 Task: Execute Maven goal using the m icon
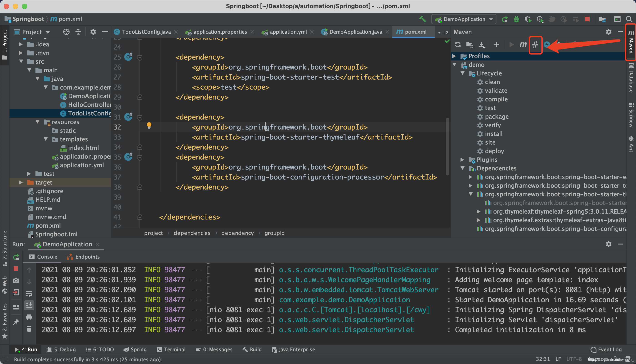pos(523,45)
